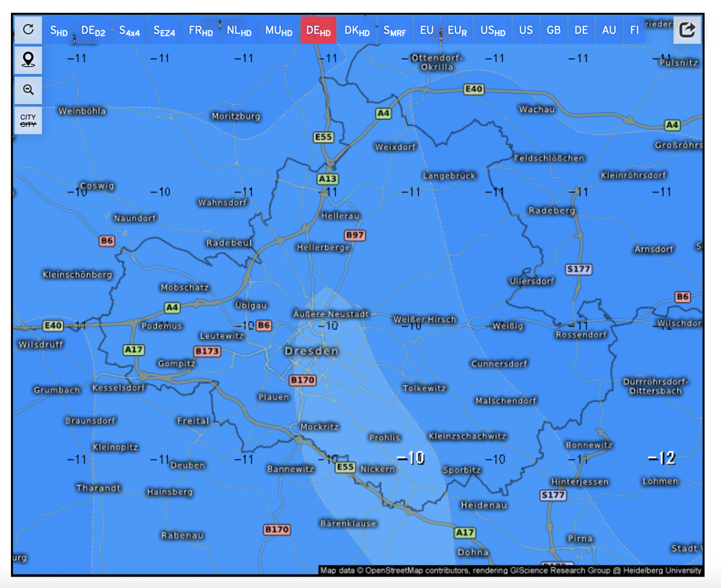
Task: Click the location pin icon
Action: pyautogui.click(x=28, y=60)
